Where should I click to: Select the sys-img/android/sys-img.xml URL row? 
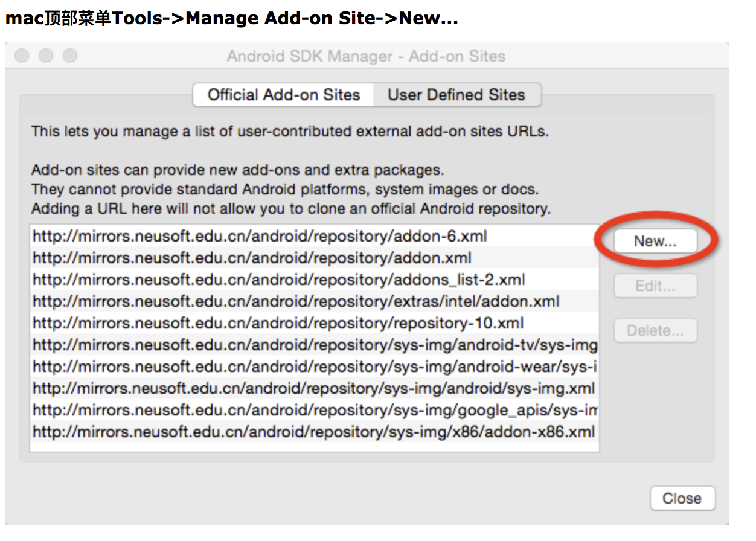pyautogui.click(x=314, y=388)
